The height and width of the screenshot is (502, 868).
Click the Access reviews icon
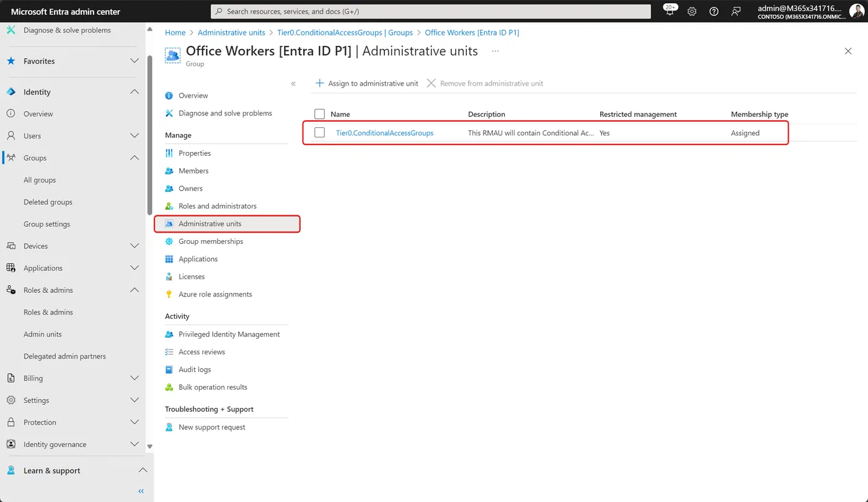coord(169,352)
